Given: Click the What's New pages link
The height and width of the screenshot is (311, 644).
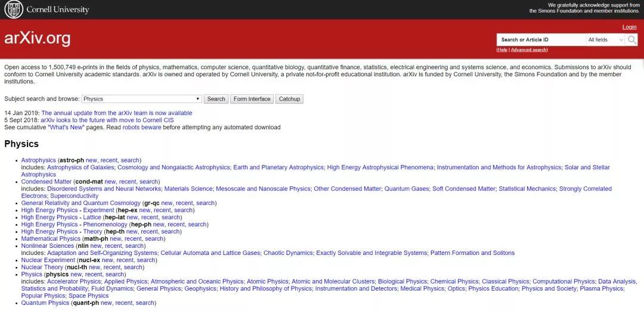Looking at the screenshot, I should point(67,127).
